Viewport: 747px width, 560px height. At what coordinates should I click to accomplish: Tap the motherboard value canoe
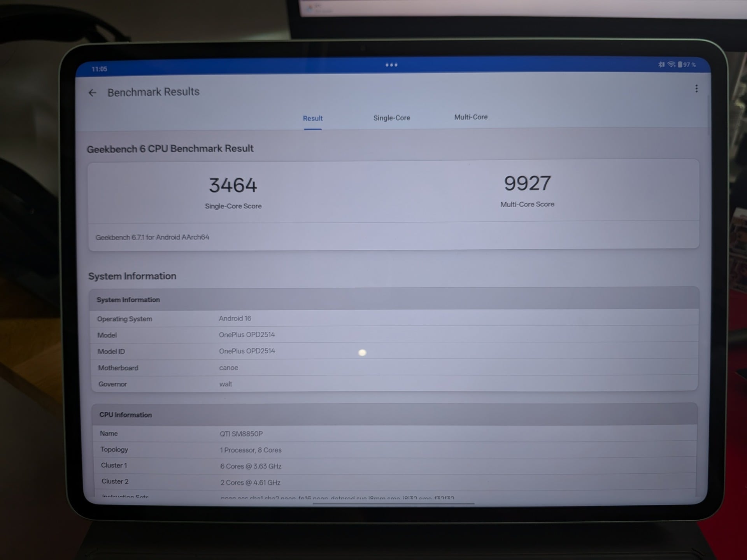228,368
